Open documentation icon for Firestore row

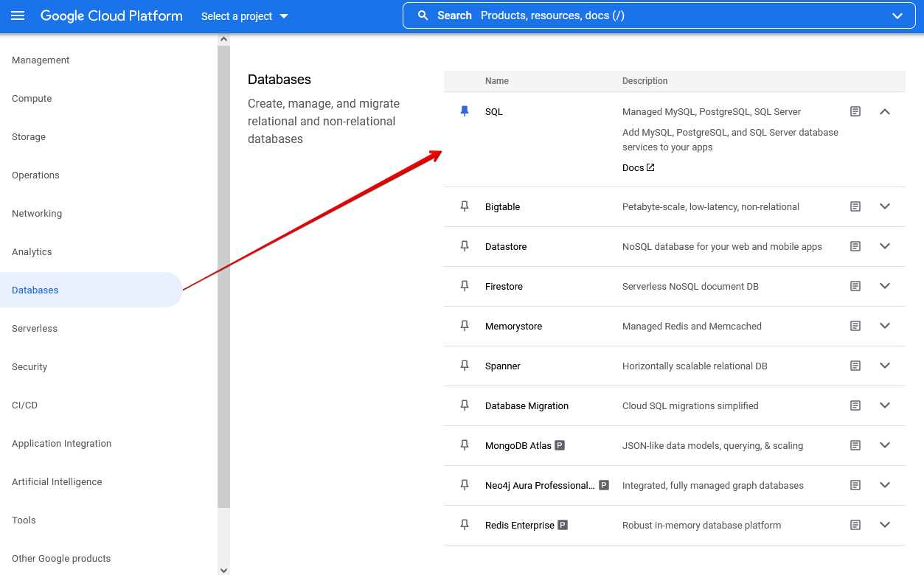pyautogui.click(x=855, y=286)
